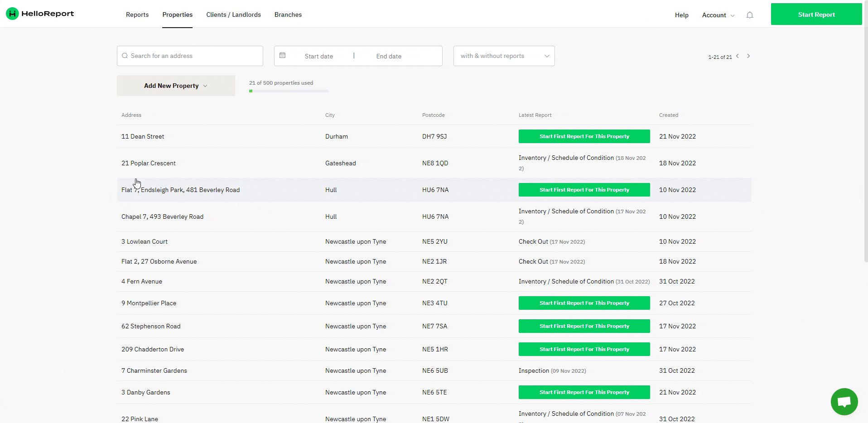Click the HelloReport logo icon
Viewport: 868px width, 423px height.
coord(12,14)
